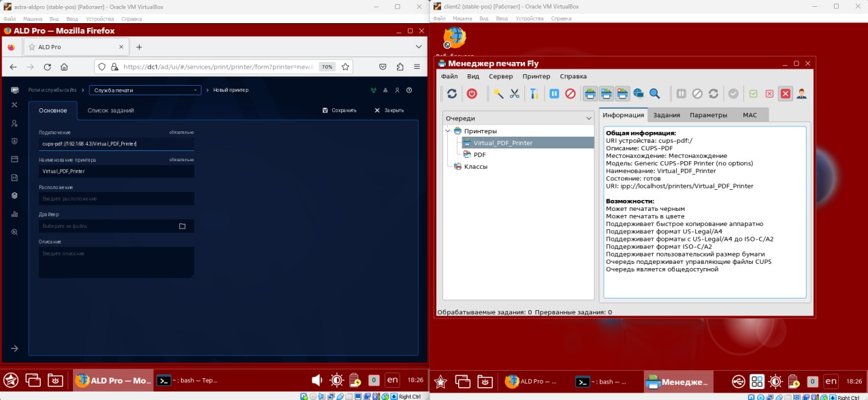This screenshot has width=868, height=400.
Task: Click the globe network printers icon
Action: [639, 94]
